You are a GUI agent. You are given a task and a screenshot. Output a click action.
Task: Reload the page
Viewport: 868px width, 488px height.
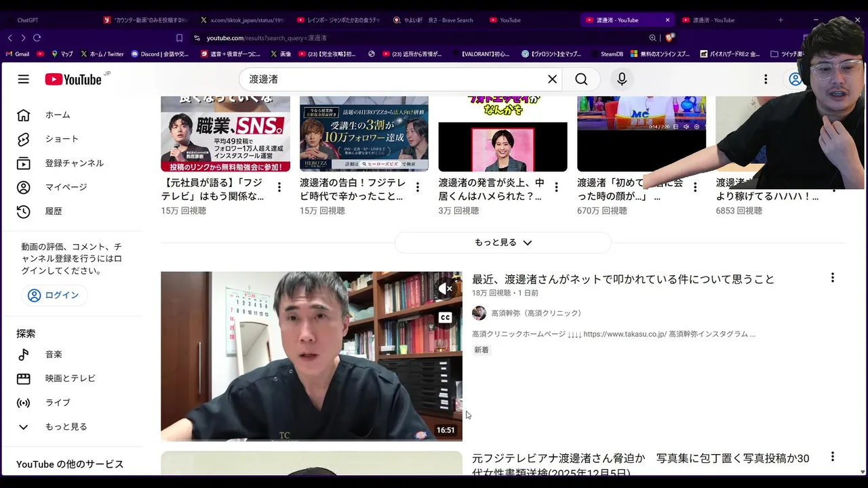37,38
